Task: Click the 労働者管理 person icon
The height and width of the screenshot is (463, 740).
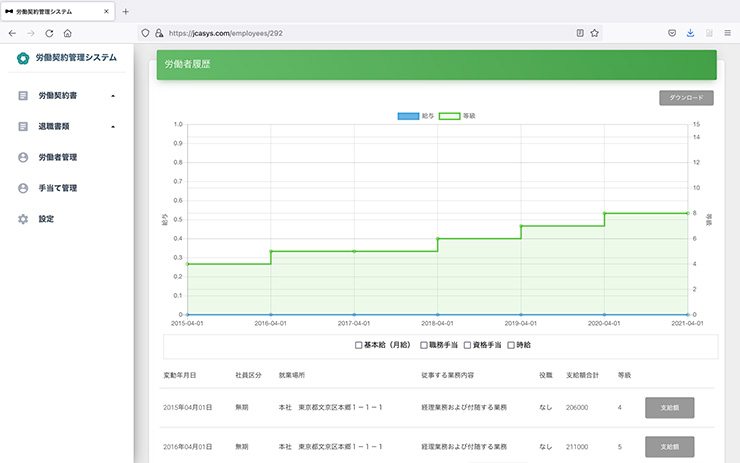Action: click(x=23, y=157)
